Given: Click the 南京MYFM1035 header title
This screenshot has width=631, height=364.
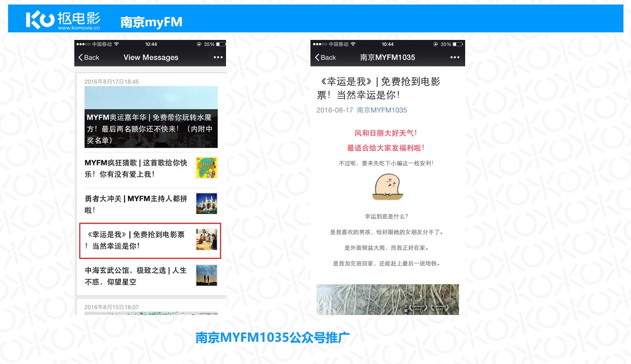Looking at the screenshot, I should [387, 58].
